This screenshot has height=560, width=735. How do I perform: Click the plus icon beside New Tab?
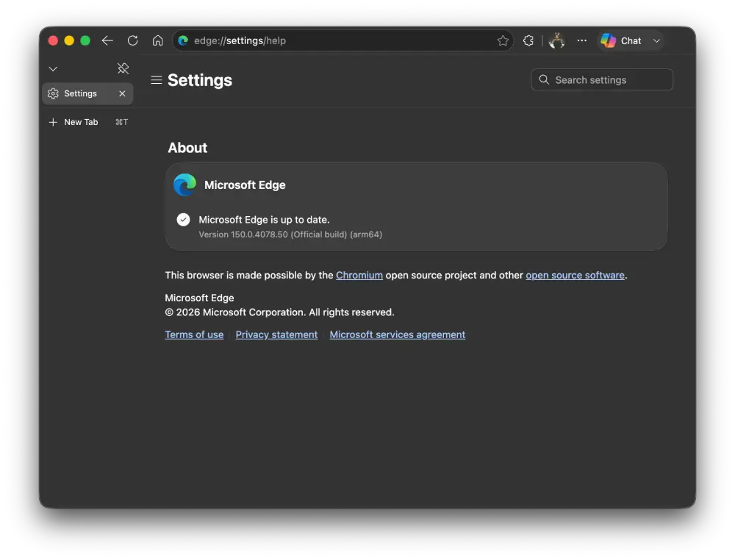53,122
